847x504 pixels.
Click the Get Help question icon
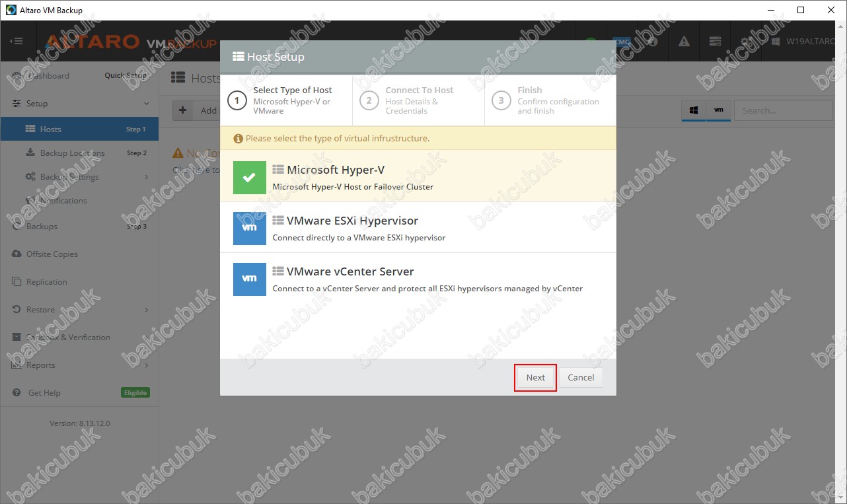coord(17,392)
